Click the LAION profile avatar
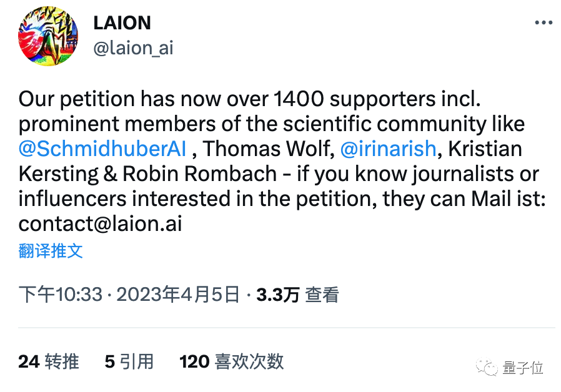The width and height of the screenshot is (561, 392). [x=48, y=36]
